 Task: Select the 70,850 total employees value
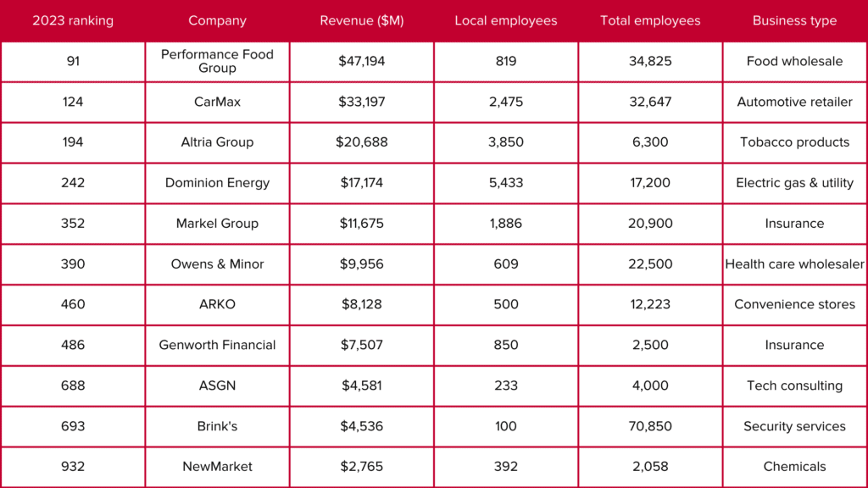coord(650,426)
